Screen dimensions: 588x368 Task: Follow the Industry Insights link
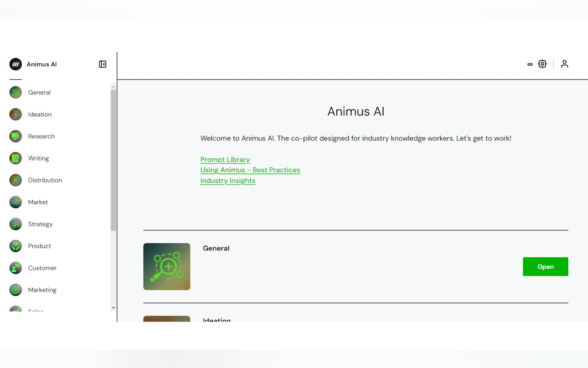[x=228, y=181]
